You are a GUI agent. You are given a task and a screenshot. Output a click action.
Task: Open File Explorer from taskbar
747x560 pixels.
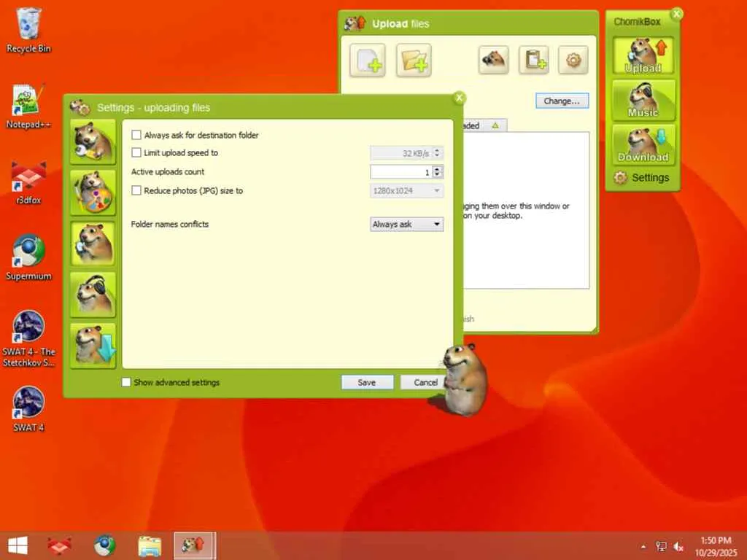[x=150, y=545]
